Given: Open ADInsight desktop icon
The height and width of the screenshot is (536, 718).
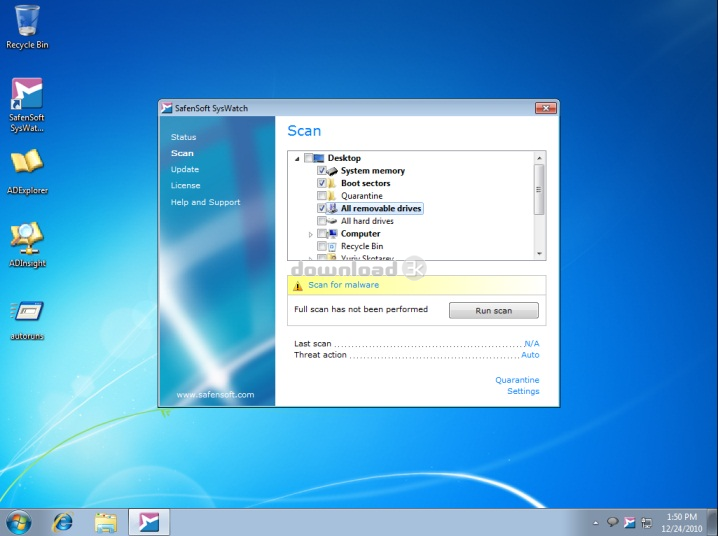Looking at the screenshot, I should tap(27, 240).
